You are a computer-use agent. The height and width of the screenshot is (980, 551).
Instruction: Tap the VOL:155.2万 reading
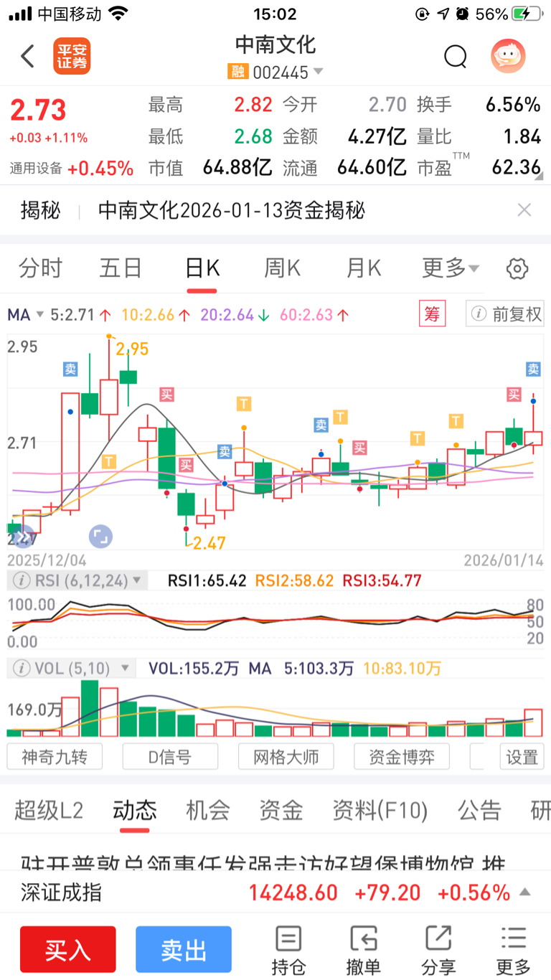pos(193,669)
